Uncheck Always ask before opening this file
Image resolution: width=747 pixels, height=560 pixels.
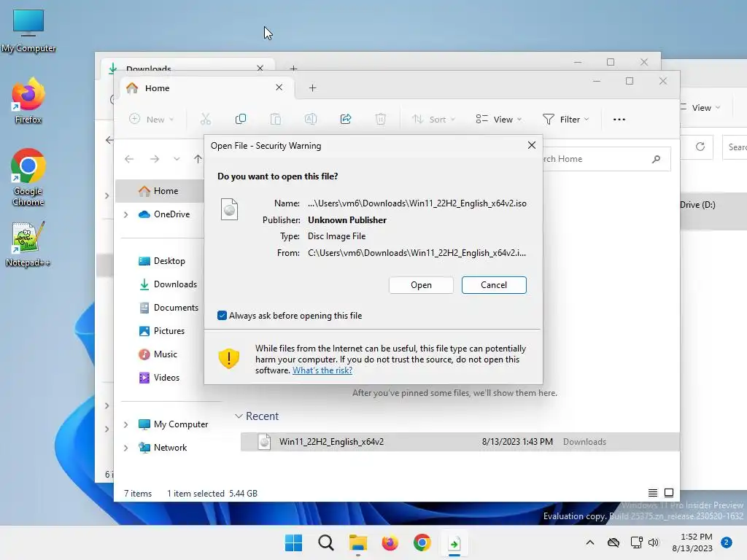click(x=222, y=315)
